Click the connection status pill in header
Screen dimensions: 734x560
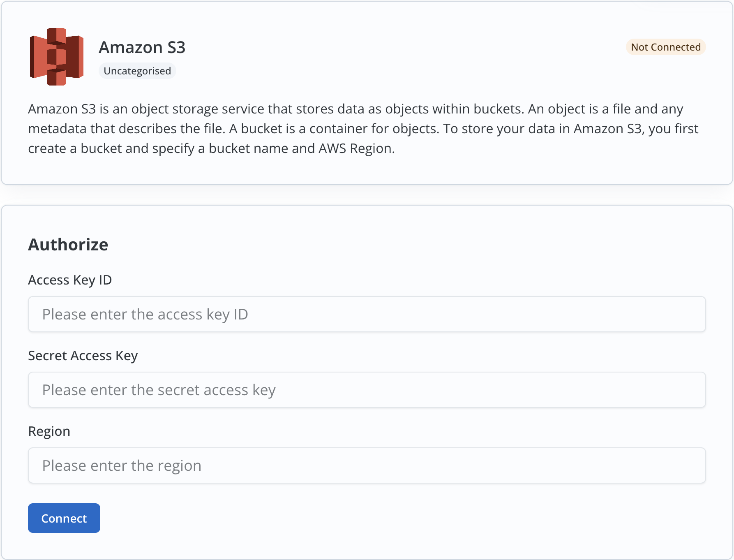pos(665,47)
